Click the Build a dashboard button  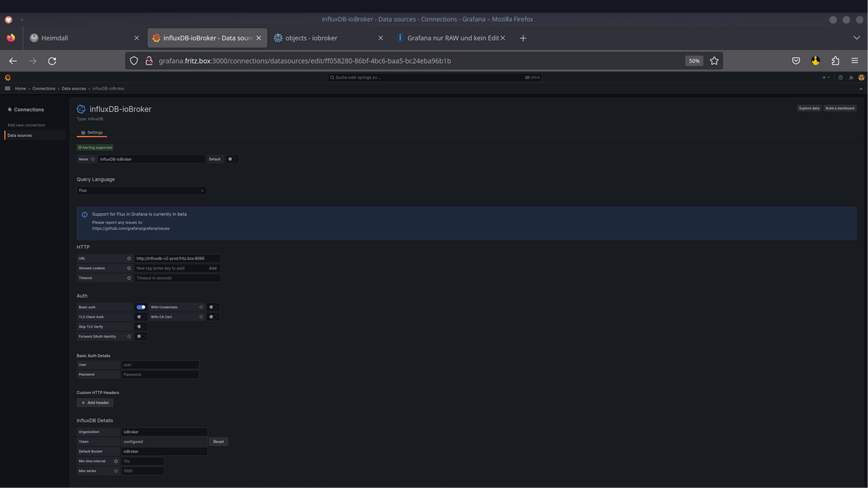pyautogui.click(x=840, y=108)
